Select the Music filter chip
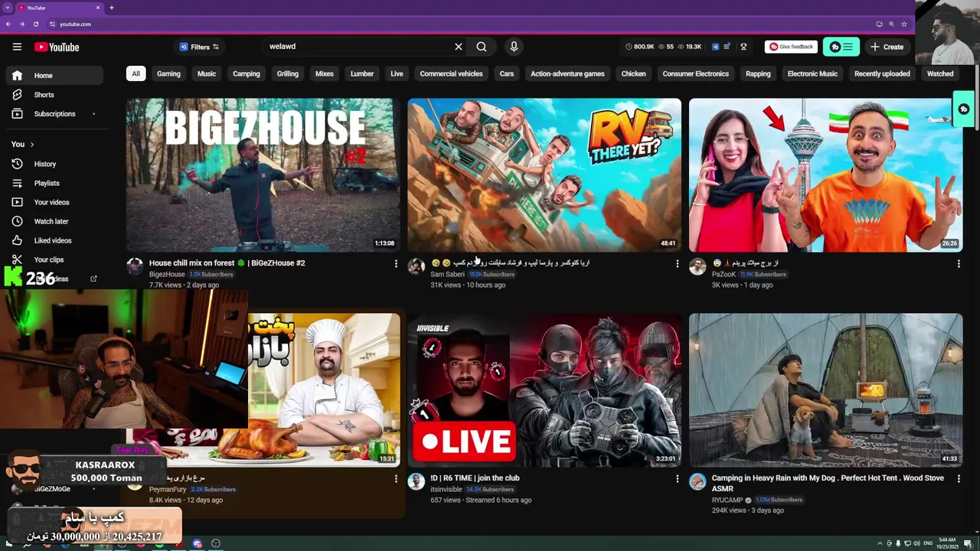 (207, 73)
